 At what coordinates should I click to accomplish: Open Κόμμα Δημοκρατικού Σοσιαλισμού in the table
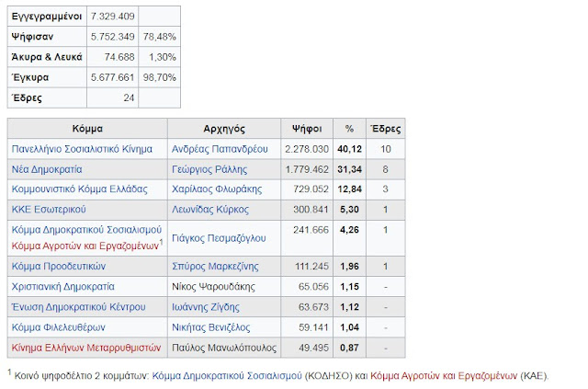tap(86, 229)
